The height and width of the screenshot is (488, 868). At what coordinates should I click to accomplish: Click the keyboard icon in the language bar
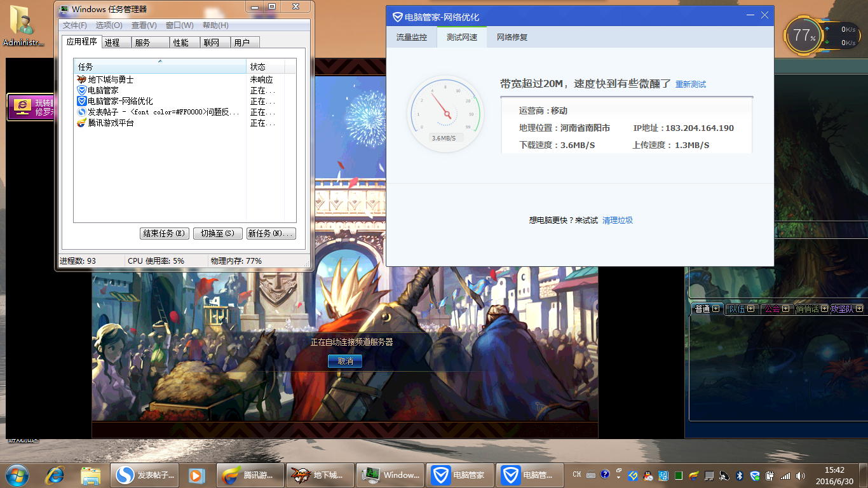[x=591, y=475]
